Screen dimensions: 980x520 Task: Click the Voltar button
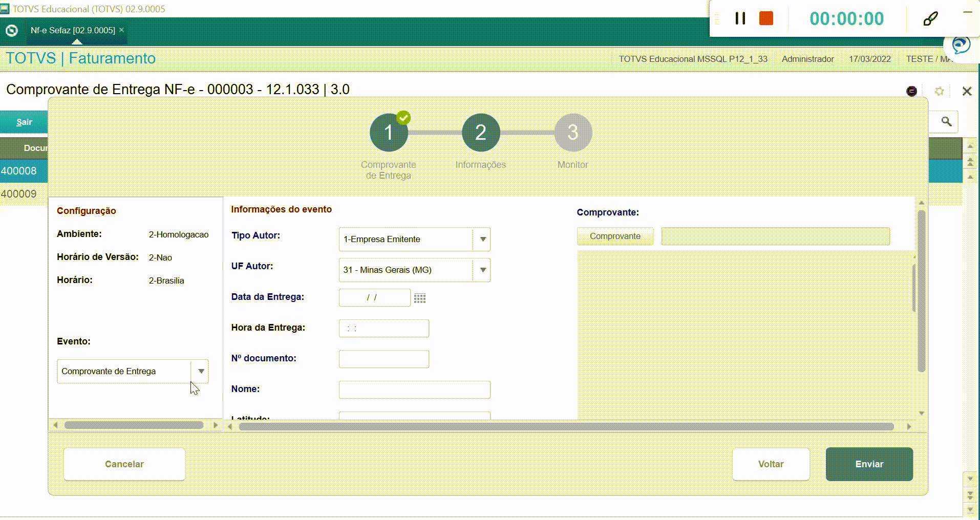click(771, 464)
